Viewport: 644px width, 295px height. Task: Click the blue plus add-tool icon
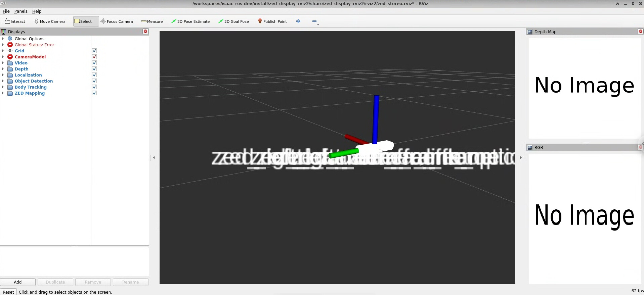click(298, 21)
